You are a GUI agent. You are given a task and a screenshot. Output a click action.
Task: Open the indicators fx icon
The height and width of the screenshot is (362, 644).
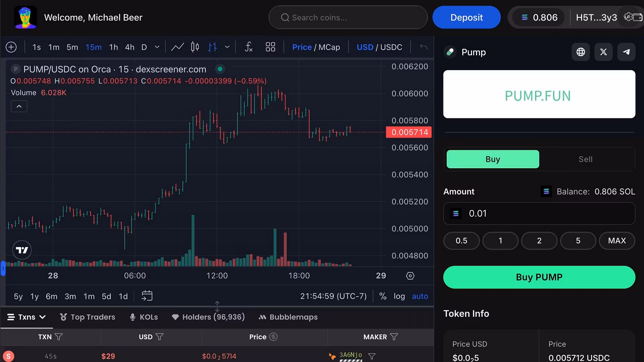point(249,47)
